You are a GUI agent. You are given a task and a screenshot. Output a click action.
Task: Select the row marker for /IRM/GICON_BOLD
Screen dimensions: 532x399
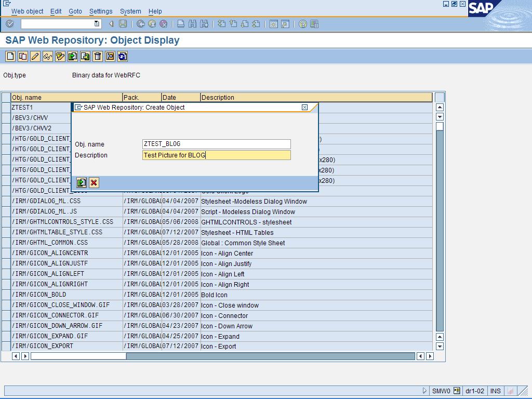pos(6,295)
